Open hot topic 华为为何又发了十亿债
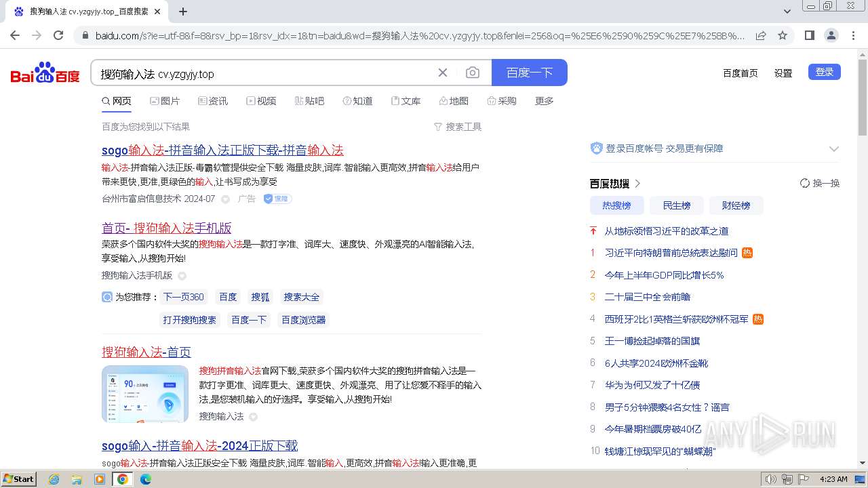The width and height of the screenshot is (868, 488). (x=652, y=385)
